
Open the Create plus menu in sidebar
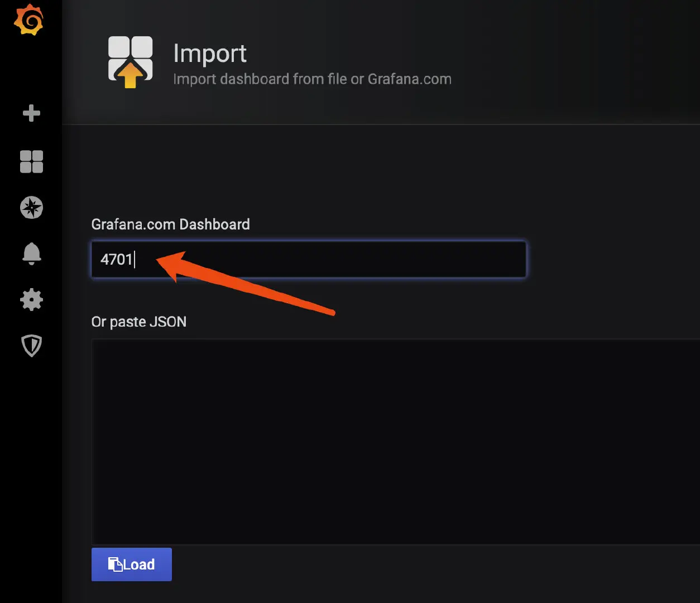pos(31,113)
